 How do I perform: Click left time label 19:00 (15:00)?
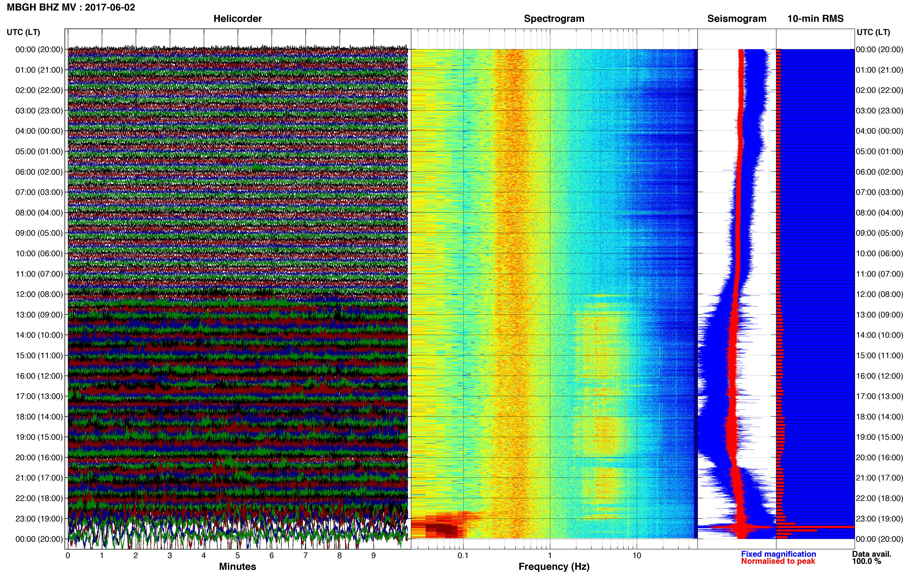[39, 437]
